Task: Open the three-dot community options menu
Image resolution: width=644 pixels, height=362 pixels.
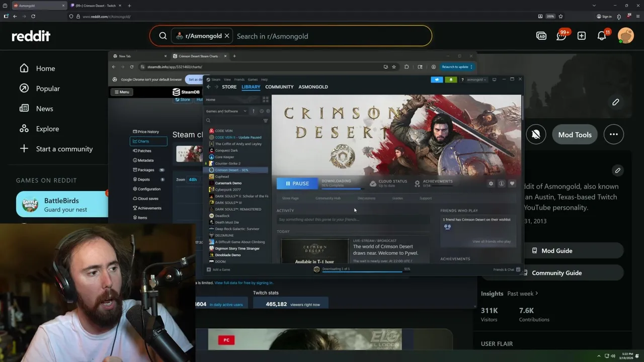Action: coord(613,134)
